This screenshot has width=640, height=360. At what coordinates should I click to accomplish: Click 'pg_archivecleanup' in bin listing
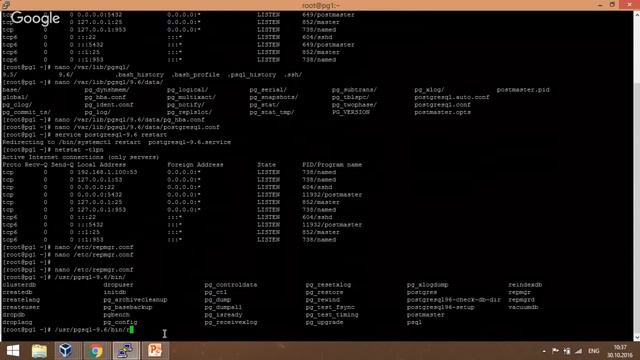(136, 300)
